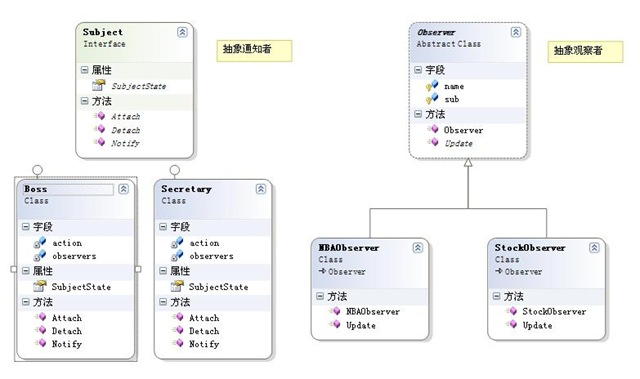Select the 'Abstract Class' label under Observer
640x379 pixels.
449,44
